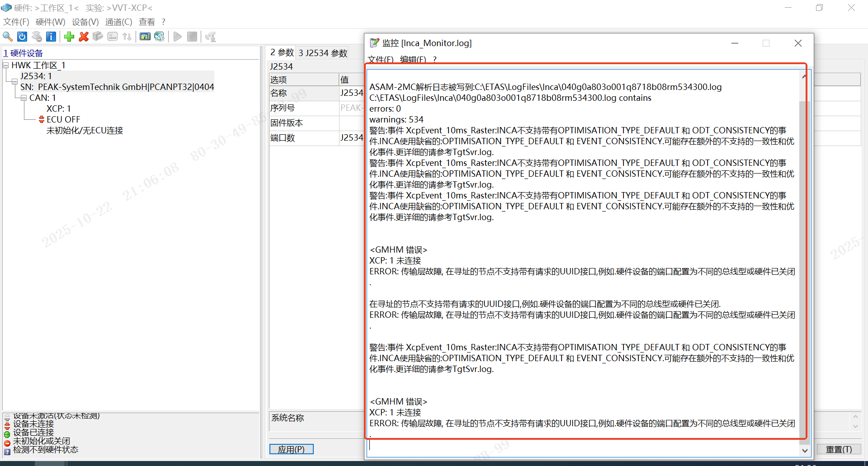Click the magnifier search hardware icon
This screenshot has height=466, width=868.
[x=8, y=37]
